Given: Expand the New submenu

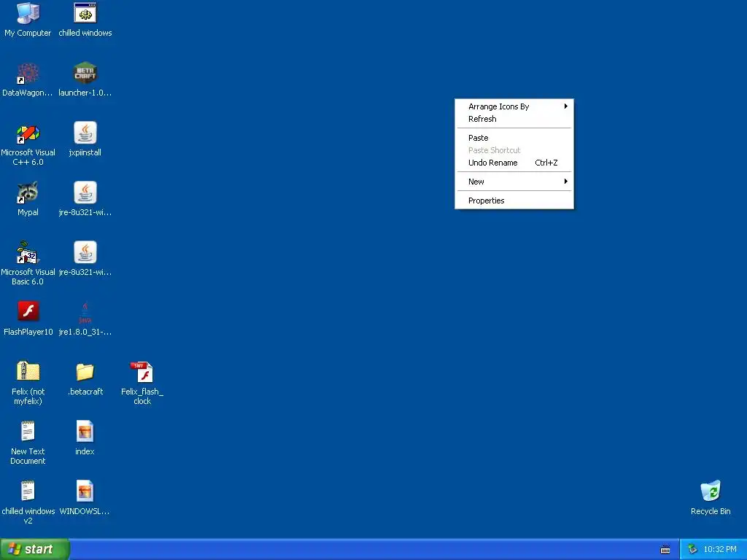Looking at the screenshot, I should point(514,182).
